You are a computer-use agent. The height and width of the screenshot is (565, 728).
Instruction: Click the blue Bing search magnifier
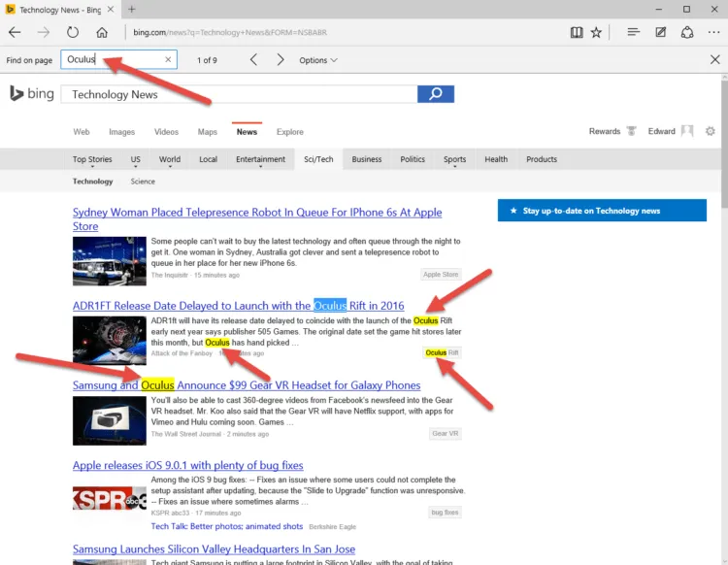[x=436, y=94]
